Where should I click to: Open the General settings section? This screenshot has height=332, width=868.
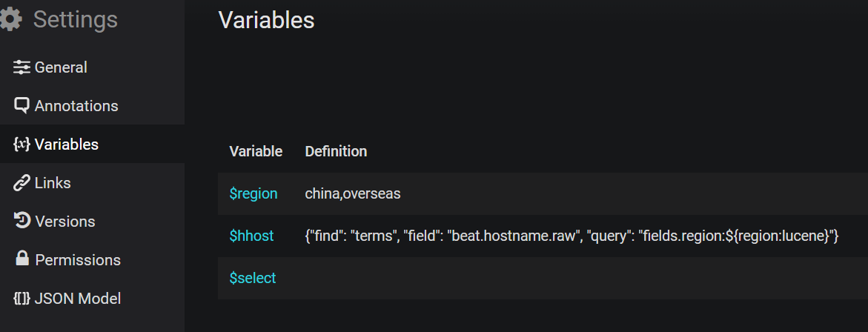(92, 67)
